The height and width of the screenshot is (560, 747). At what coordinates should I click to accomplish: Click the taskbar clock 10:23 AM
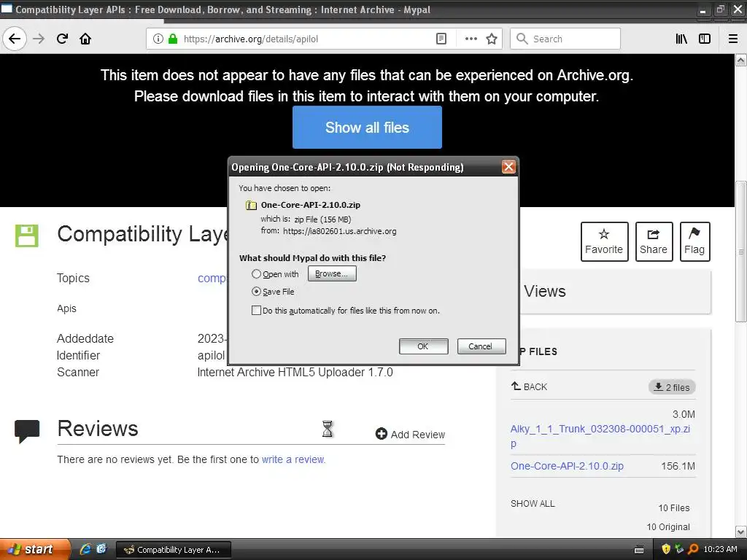point(720,549)
